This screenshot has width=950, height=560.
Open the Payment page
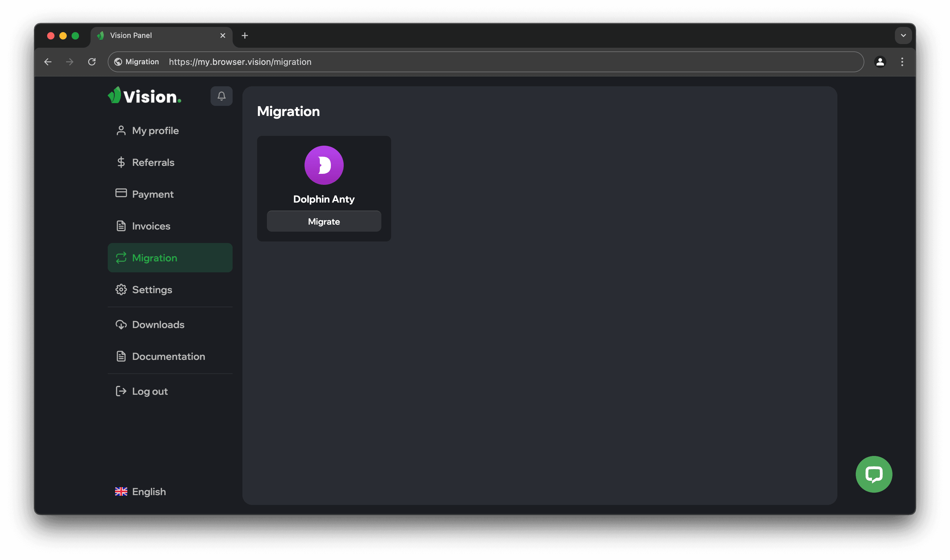[170, 194]
